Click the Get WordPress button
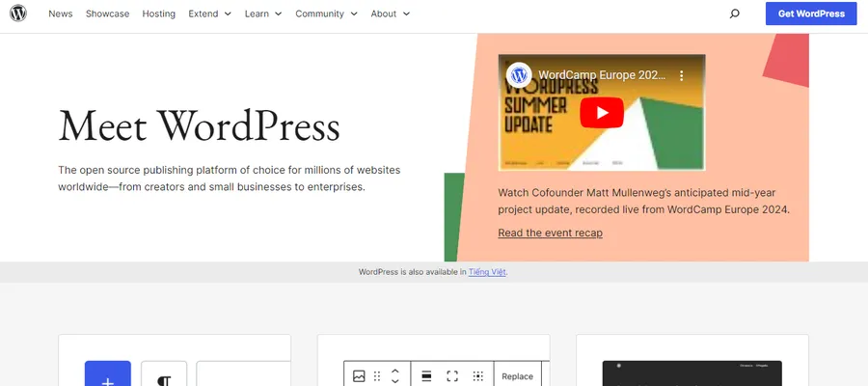 811,14
